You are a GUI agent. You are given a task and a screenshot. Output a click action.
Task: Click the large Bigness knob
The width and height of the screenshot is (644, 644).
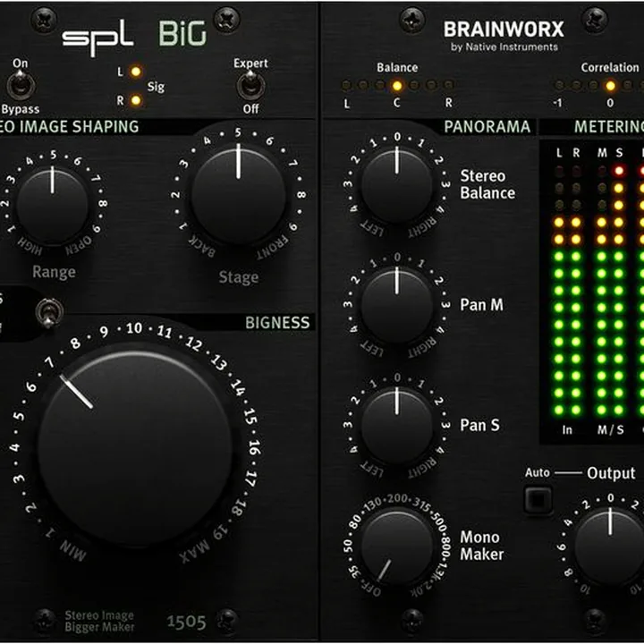(136, 448)
